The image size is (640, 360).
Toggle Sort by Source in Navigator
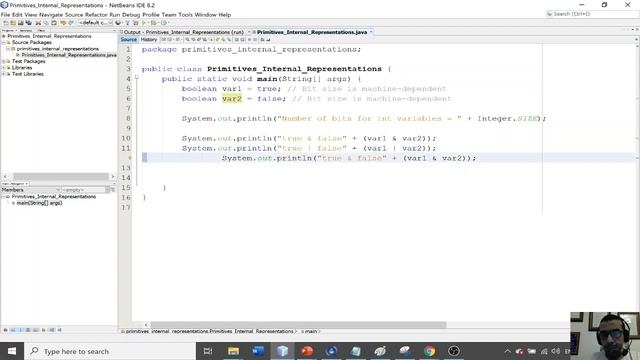(60, 330)
